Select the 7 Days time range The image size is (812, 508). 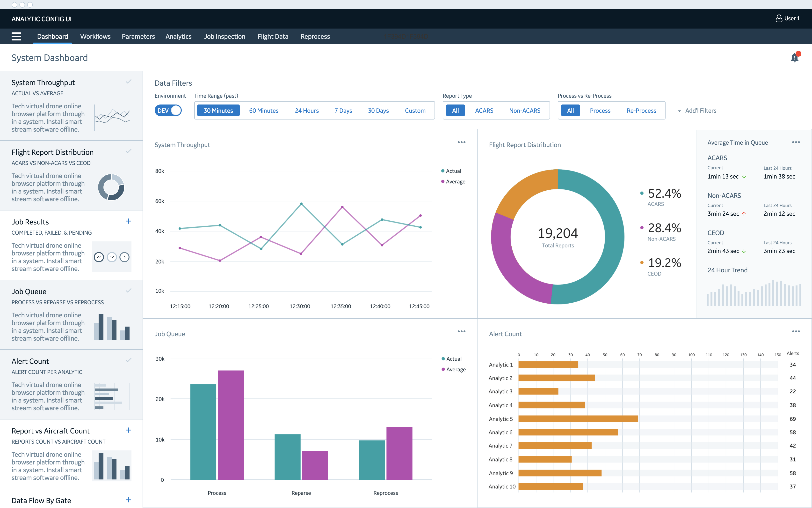click(343, 111)
